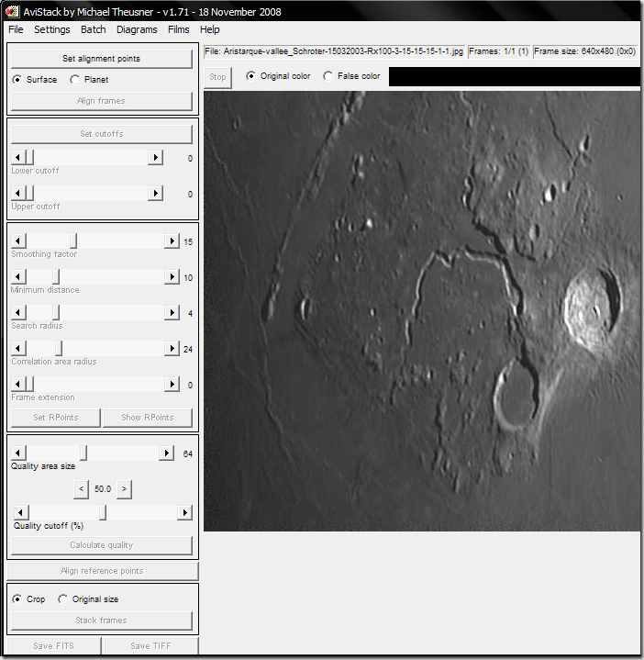Increase Search radius with right arrow
This screenshot has height=660, width=644.
pos(172,313)
